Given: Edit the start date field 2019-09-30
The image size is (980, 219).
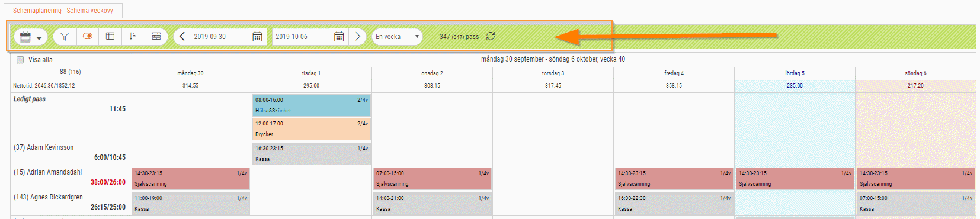Looking at the screenshot, I should click(x=219, y=37).
